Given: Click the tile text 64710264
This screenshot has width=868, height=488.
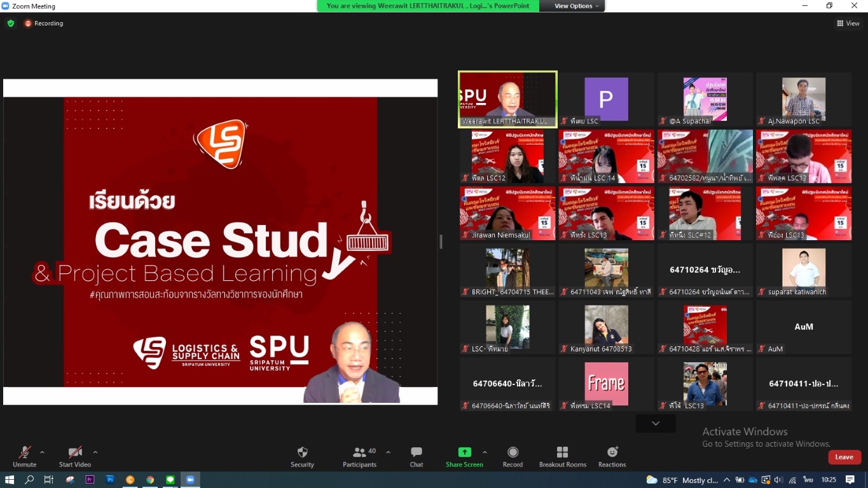Looking at the screenshot, I should pos(705,270).
